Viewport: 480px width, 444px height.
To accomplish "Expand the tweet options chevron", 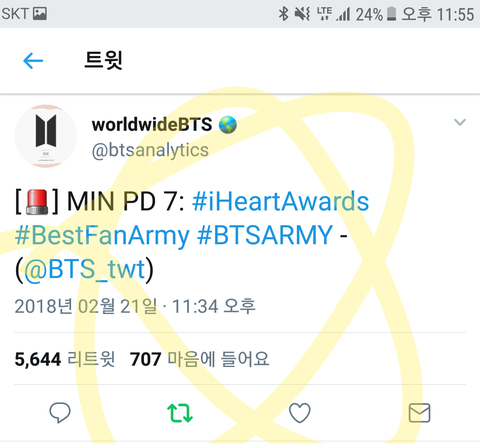I will (460, 122).
